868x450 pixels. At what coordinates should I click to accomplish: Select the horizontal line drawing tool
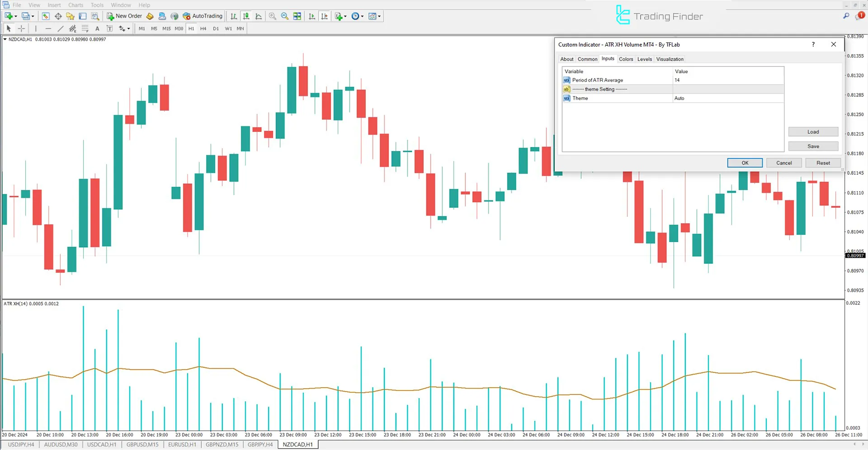click(x=48, y=28)
